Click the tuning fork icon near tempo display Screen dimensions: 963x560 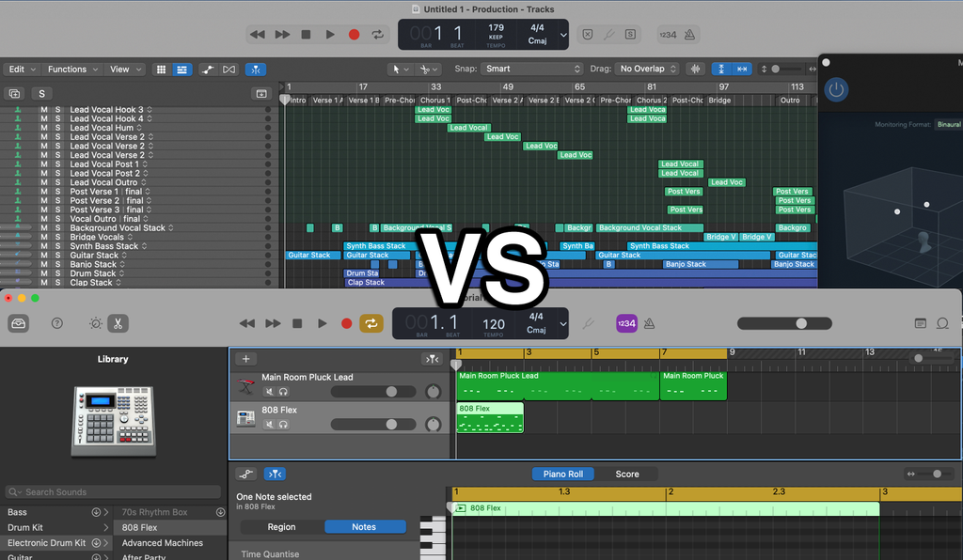point(588,322)
